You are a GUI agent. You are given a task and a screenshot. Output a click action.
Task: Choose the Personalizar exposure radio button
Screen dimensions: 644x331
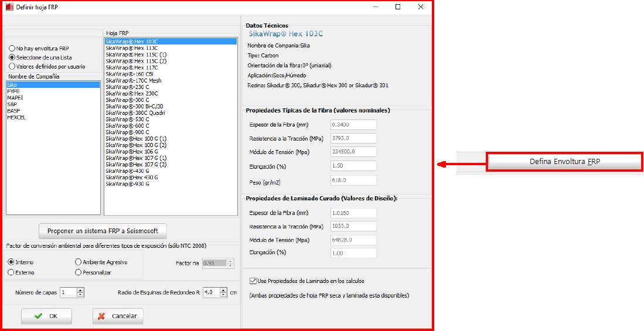point(79,272)
